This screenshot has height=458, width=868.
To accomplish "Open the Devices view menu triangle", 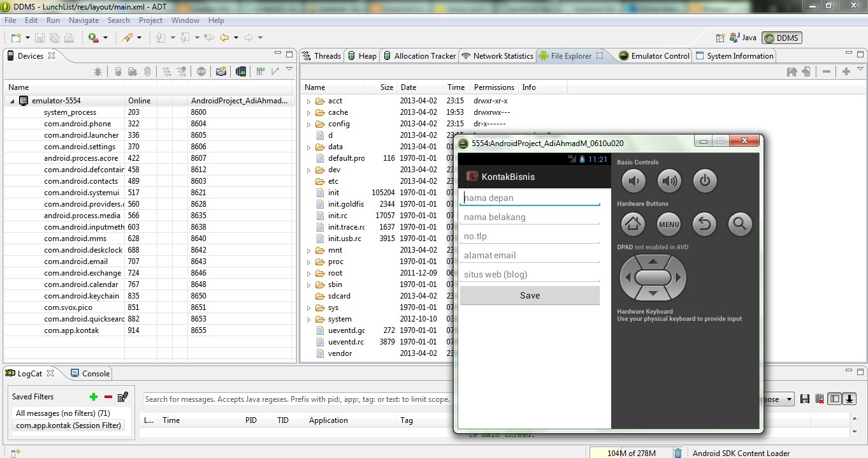I will tap(289, 70).
